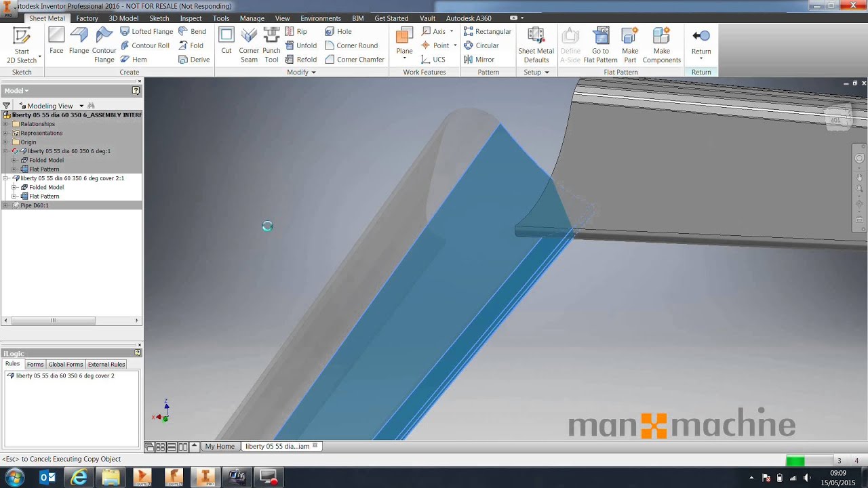Select the Hem tool
868x488 pixels.
point(134,60)
